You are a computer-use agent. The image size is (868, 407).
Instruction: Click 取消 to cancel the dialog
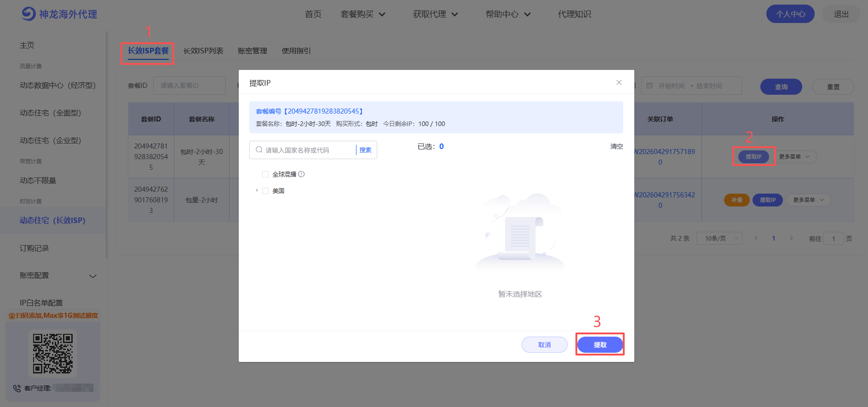pos(544,345)
